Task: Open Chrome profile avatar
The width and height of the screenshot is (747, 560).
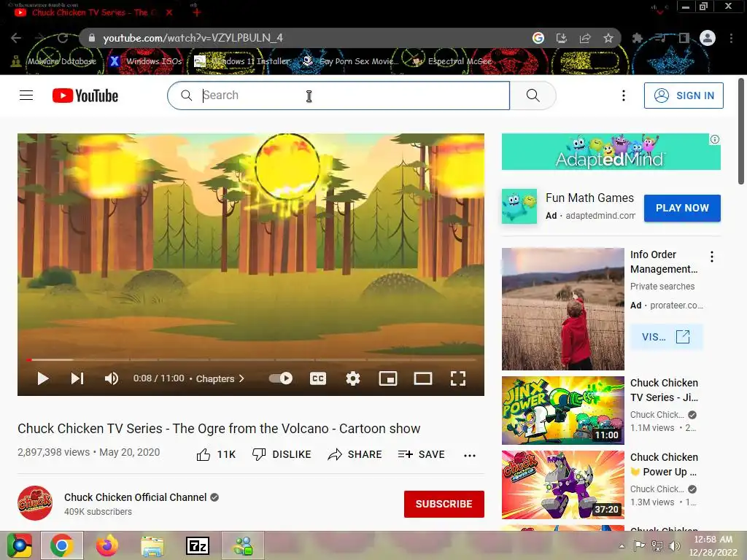Action: pos(708,38)
